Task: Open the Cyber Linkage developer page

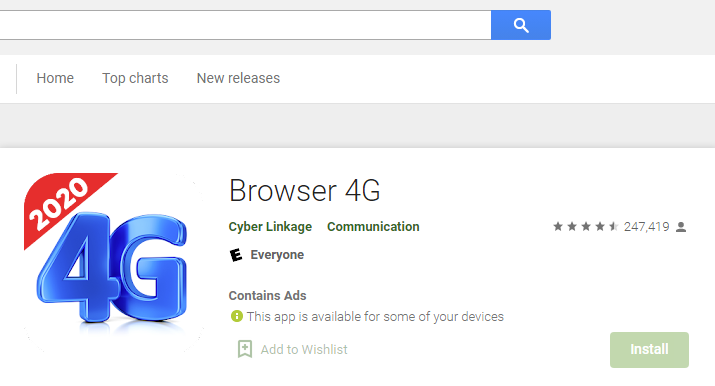Action: (x=270, y=227)
